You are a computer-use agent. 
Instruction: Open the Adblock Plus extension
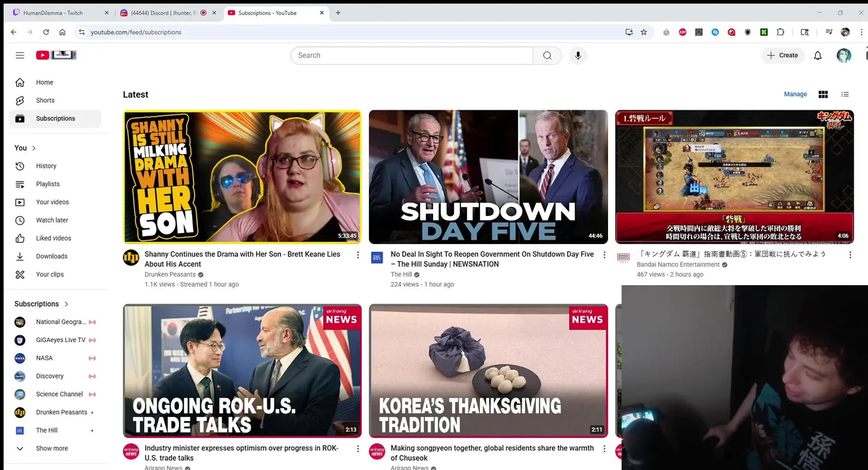click(x=683, y=32)
